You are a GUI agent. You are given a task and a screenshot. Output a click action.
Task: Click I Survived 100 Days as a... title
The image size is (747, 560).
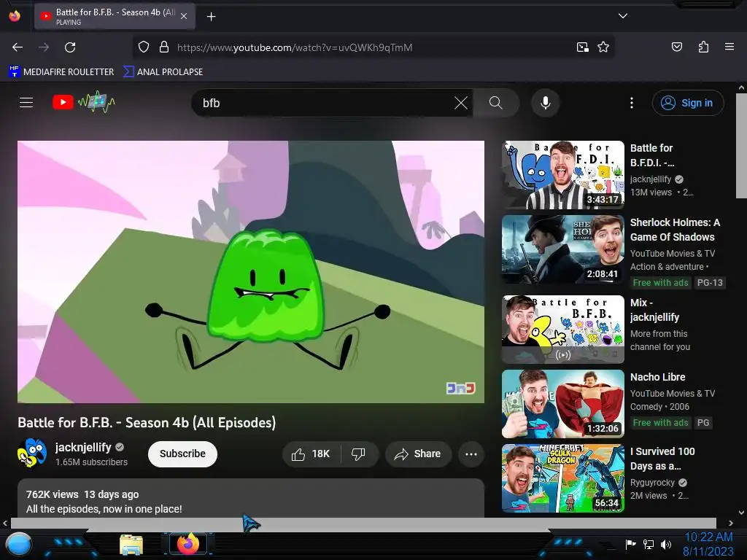tap(662, 459)
